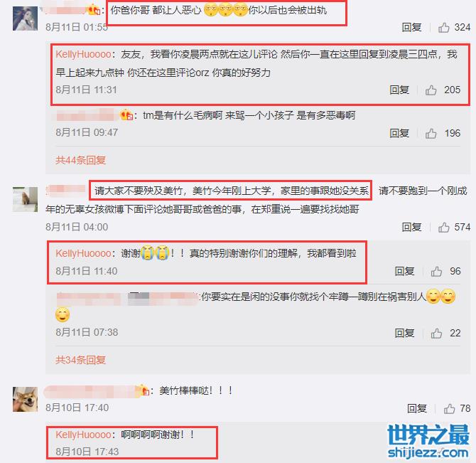
Task: Like KellyHuoooo's reply with 96 likes
Action: pos(436,271)
